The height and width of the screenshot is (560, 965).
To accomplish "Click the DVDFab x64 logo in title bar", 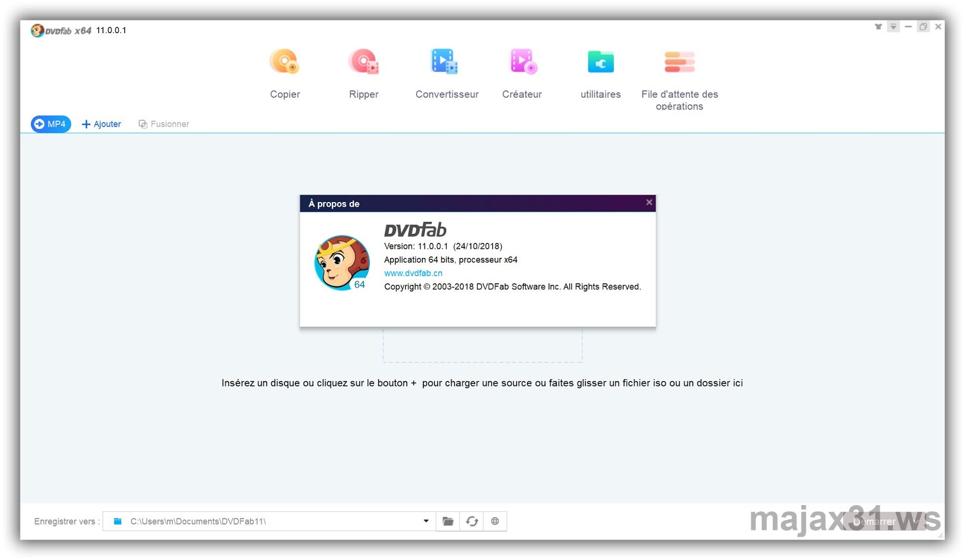I will pyautogui.click(x=61, y=30).
